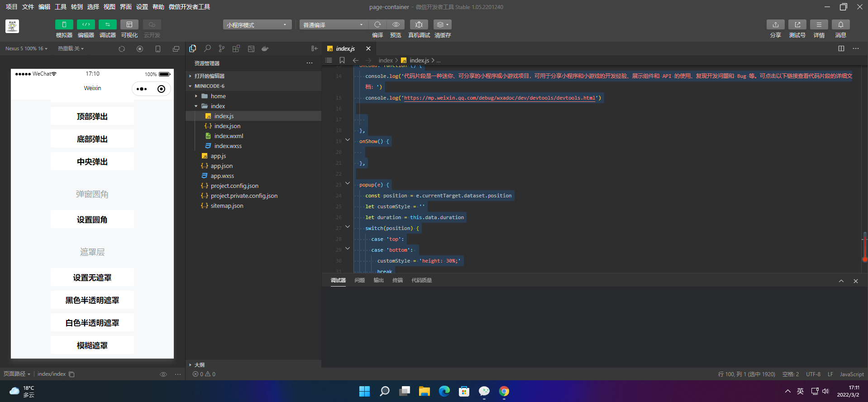Open the details (详情) icon
This screenshot has width=868, height=402.
click(x=819, y=24)
